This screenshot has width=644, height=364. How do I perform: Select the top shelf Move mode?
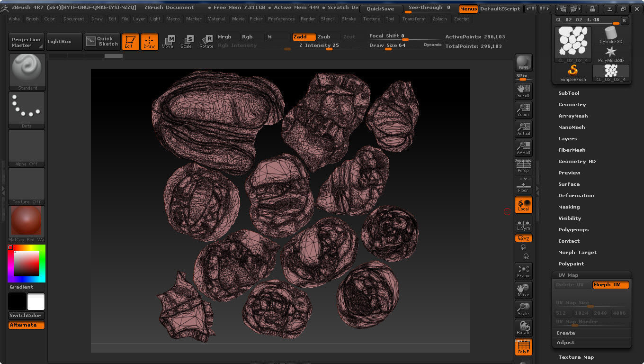168,42
